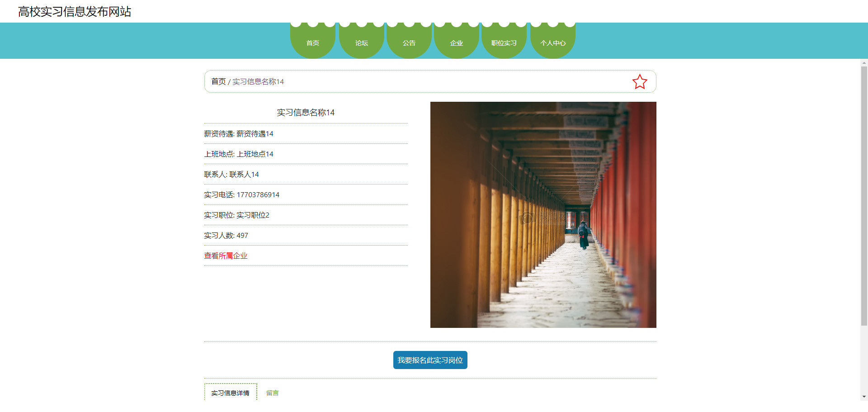This screenshot has height=412, width=868.
Task: Select 企业 in the navigation bar
Action: pos(456,43)
